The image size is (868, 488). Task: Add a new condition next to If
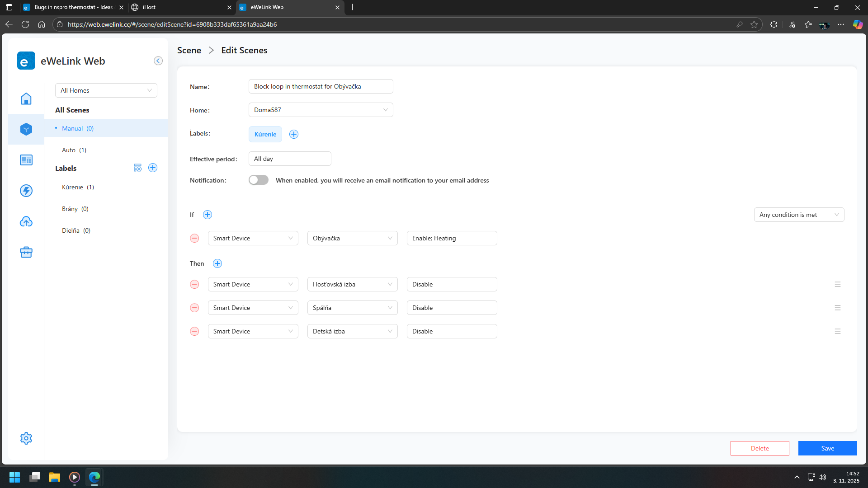[x=208, y=215]
